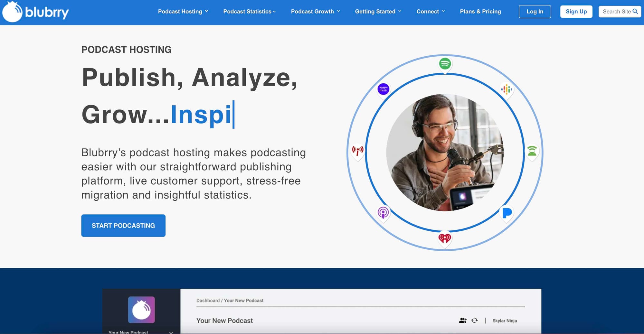Viewport: 644px width, 334px height.
Task: Click the Sign Up button
Action: coord(576,11)
